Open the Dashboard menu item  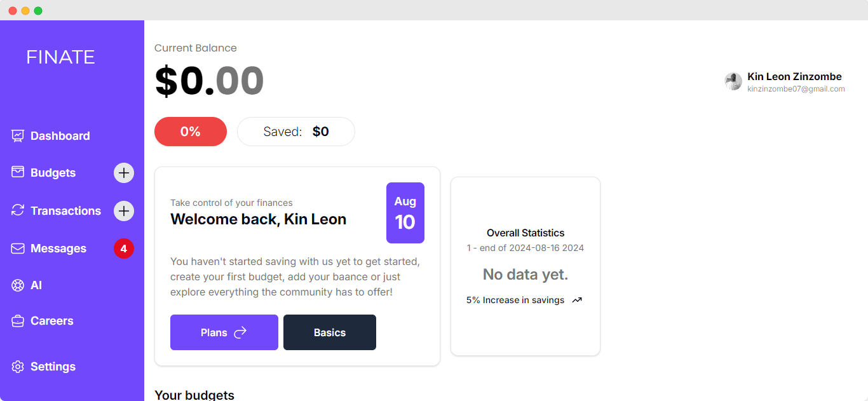[x=60, y=136]
